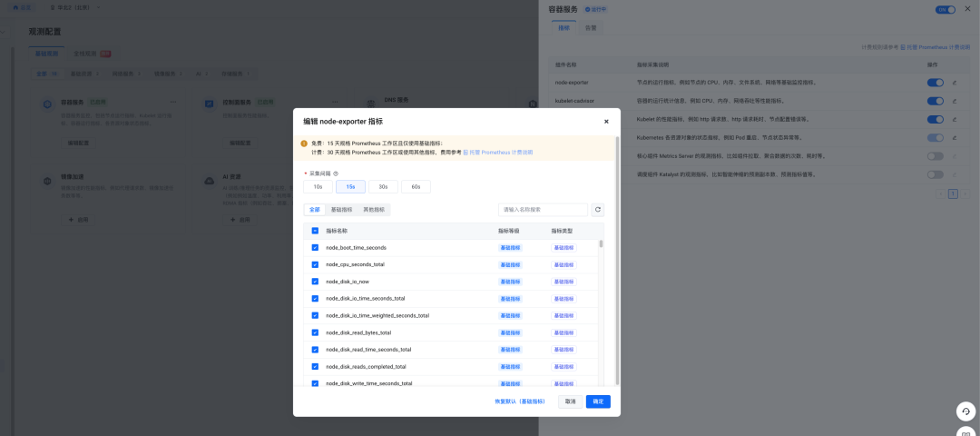Viewport: 980px width, 436px height.
Task: Select the 30s collection interval
Action: [383, 186]
